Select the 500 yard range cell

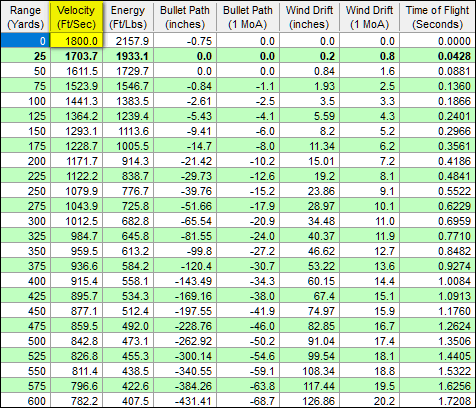pyautogui.click(x=25, y=341)
